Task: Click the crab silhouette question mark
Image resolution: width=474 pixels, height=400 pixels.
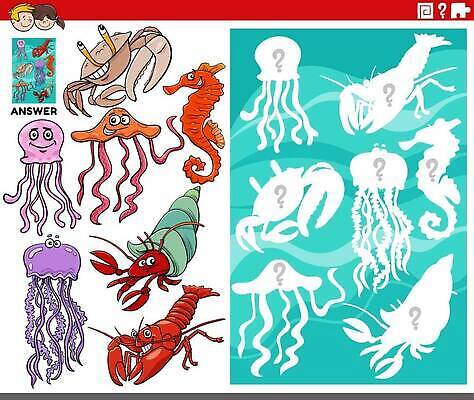Action: tap(281, 196)
